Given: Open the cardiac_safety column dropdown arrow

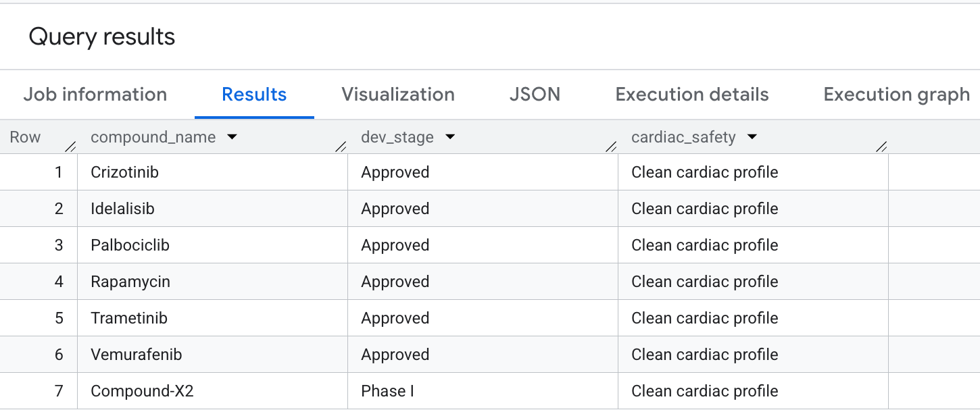Looking at the screenshot, I should (x=752, y=137).
